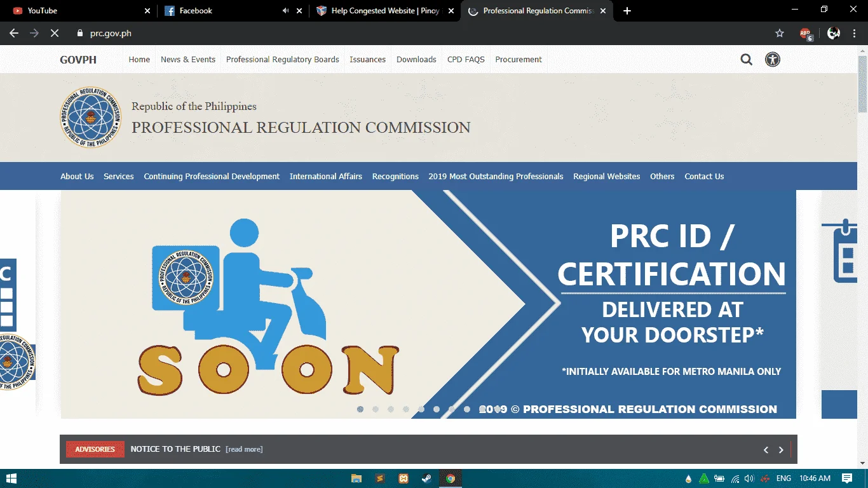The image size is (868, 488).
Task: Open the 10:46 AM clock calendar
Action: 815,478
